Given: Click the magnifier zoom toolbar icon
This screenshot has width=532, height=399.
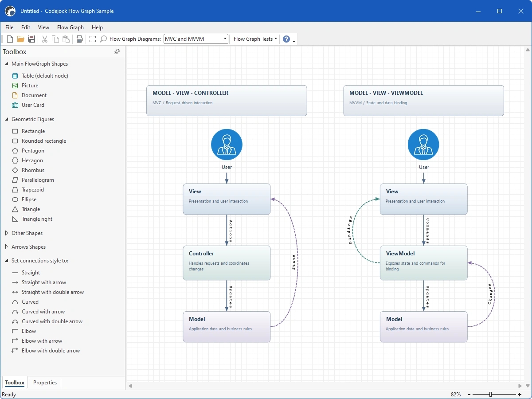Looking at the screenshot, I should (103, 39).
